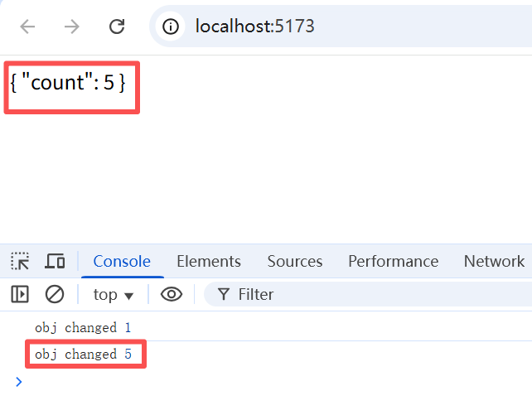Viewport: 532px width, 415px height.
Task: Reload the localhost page
Action: click(117, 27)
